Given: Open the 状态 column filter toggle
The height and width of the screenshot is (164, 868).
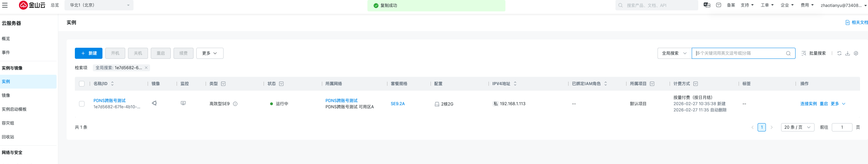Looking at the screenshot, I should (282, 84).
